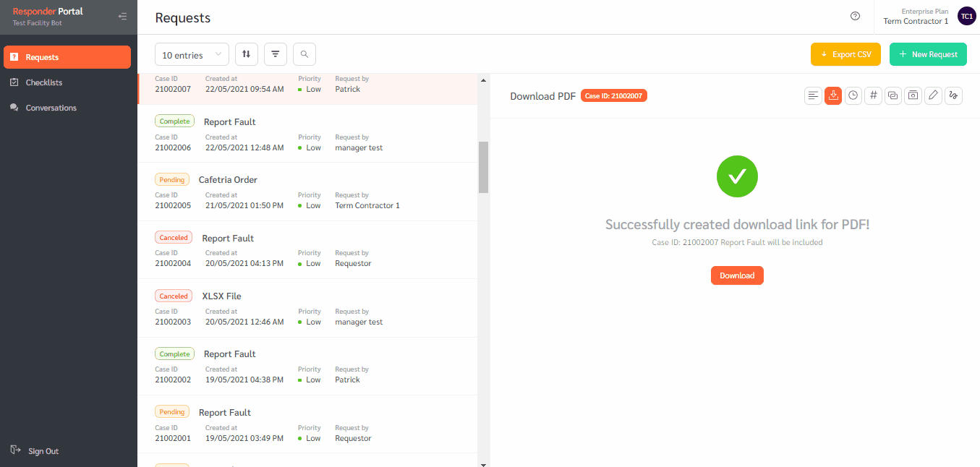Screen dimensions: 980x467
Task: Click the Canceled badge on case 21002004
Action: (174, 238)
